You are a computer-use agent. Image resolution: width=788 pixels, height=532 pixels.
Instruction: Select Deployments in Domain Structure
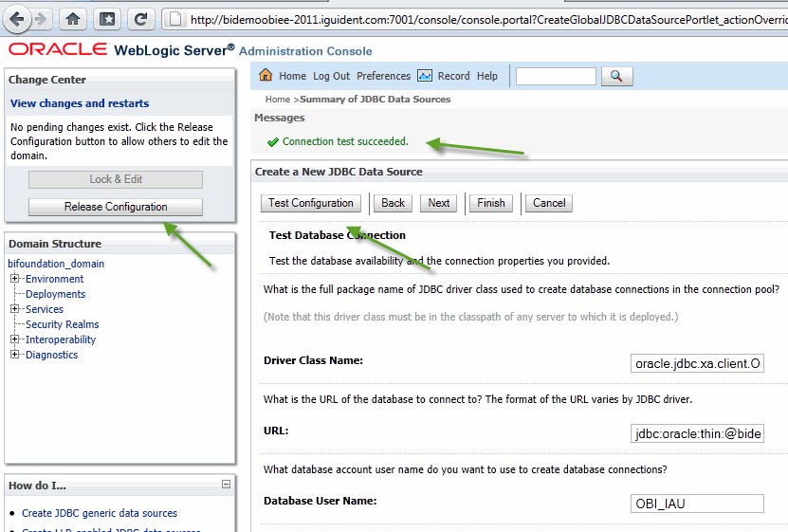[55, 294]
